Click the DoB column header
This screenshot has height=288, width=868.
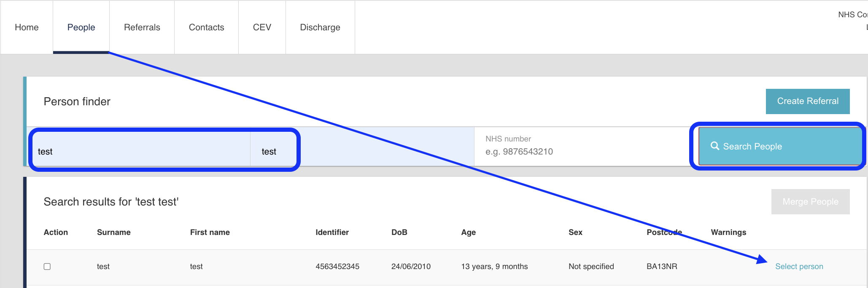[x=399, y=232]
